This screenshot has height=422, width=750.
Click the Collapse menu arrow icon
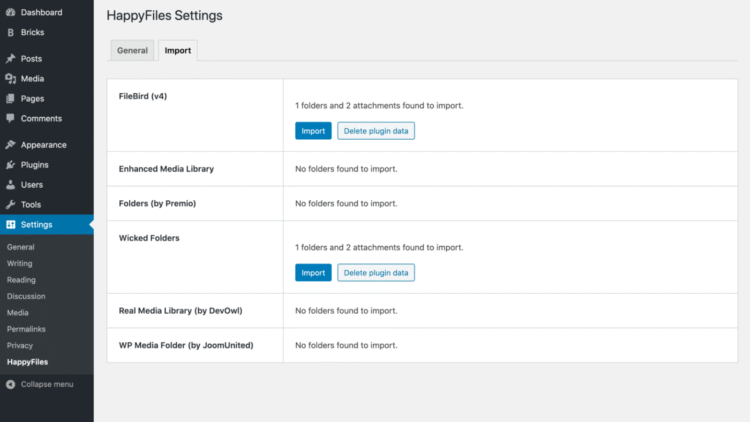(x=11, y=384)
